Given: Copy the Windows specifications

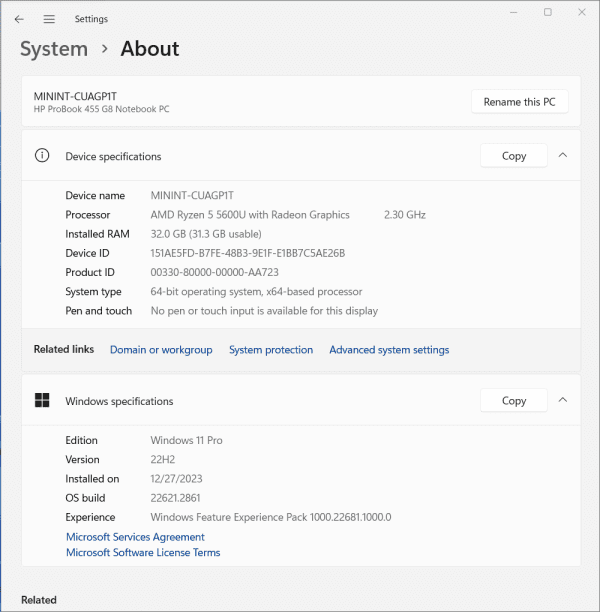Looking at the screenshot, I should (514, 400).
